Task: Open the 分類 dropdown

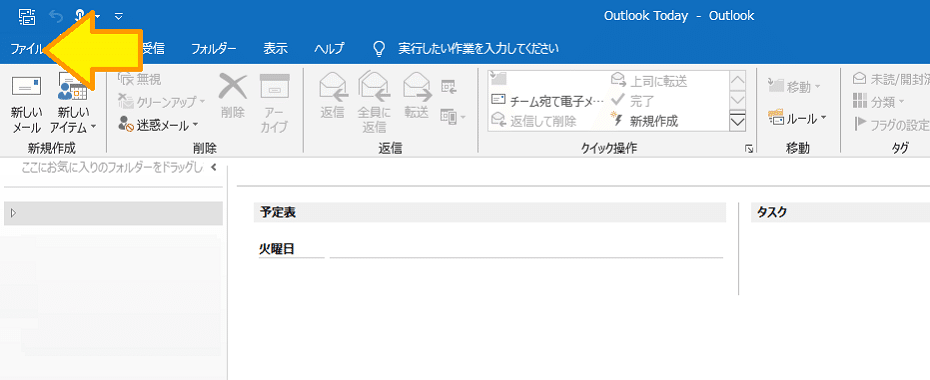Action: 878,102
